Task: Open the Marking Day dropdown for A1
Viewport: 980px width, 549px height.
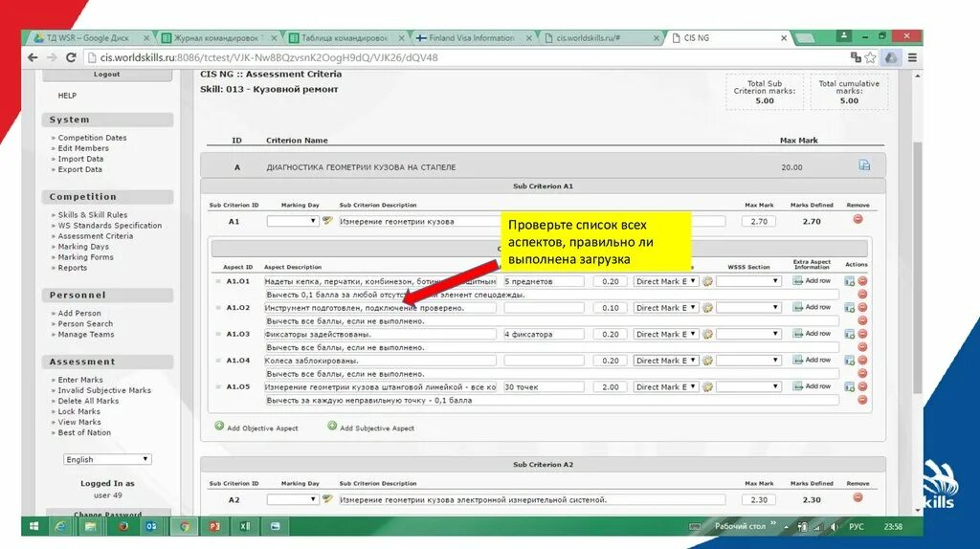Action: tap(293, 221)
